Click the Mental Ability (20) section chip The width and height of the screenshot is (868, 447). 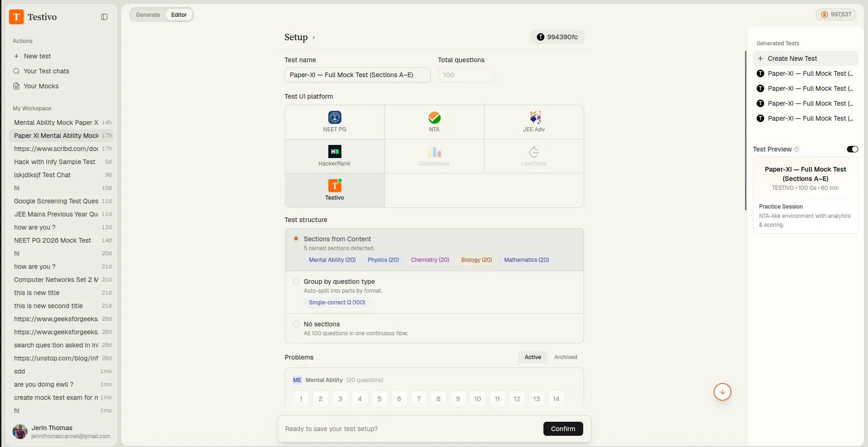pos(332,260)
